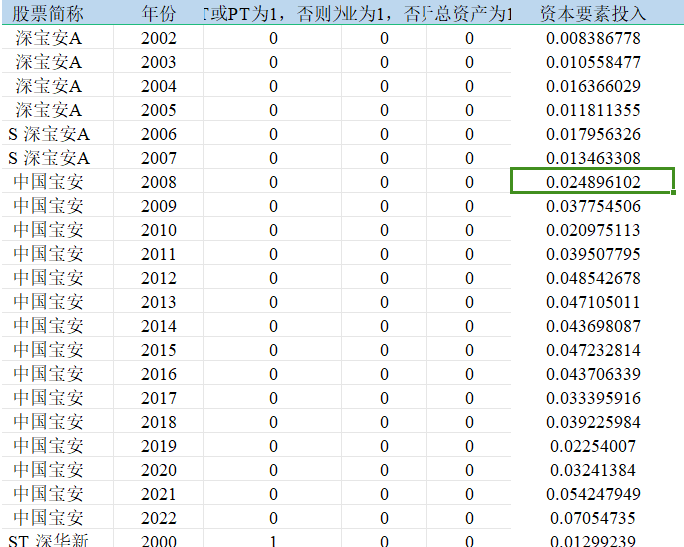
Task: Click the value 0.037754506
Action: (593, 206)
